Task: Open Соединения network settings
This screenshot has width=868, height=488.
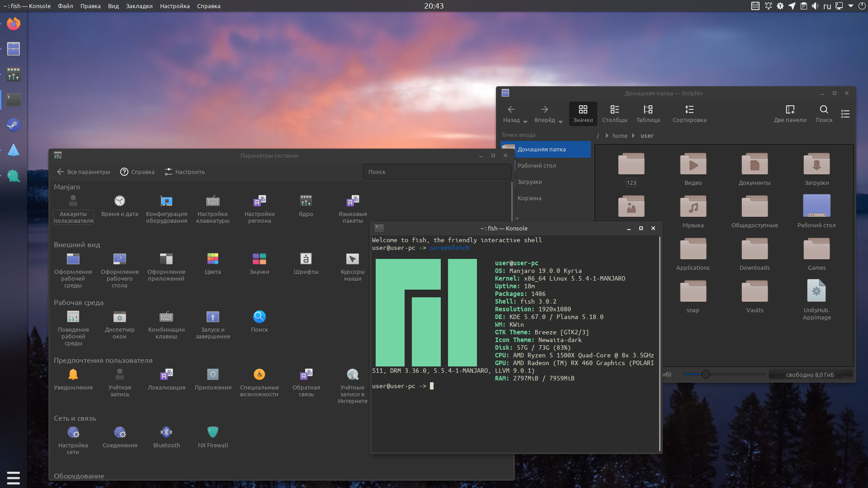Action: (119, 437)
